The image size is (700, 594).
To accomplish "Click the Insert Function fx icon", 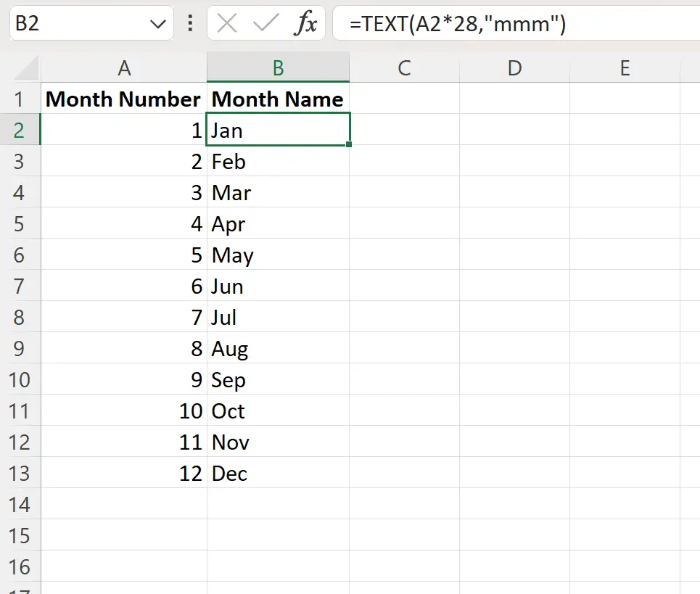I will (308, 24).
